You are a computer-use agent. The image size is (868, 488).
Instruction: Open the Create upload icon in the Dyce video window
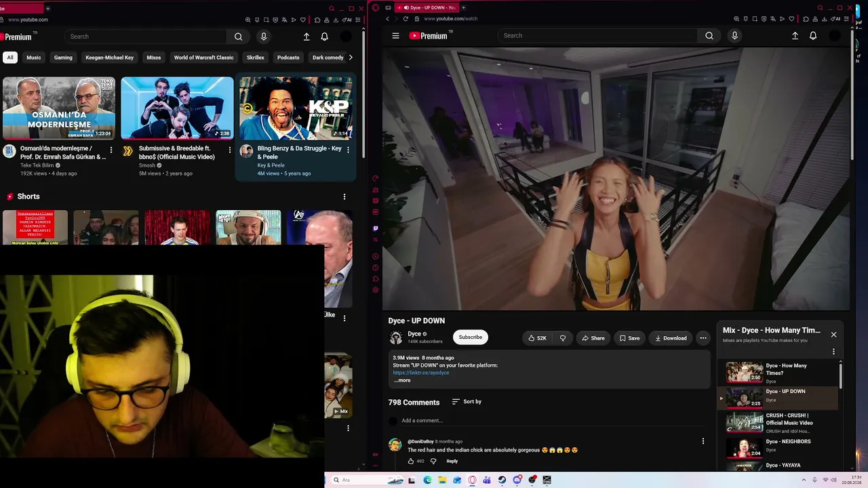pyautogui.click(x=795, y=36)
